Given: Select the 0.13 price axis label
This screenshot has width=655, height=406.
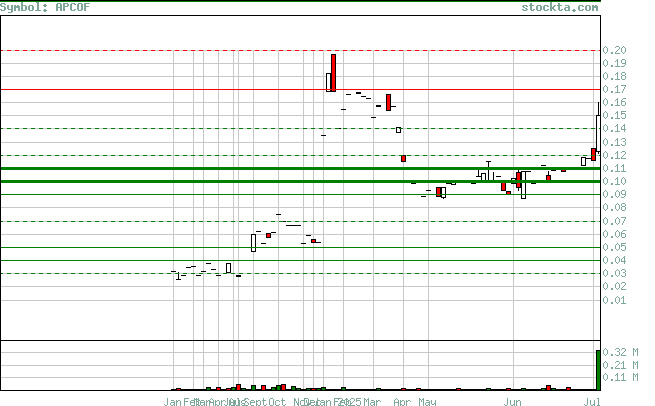Looking at the screenshot, I should click(614, 142).
